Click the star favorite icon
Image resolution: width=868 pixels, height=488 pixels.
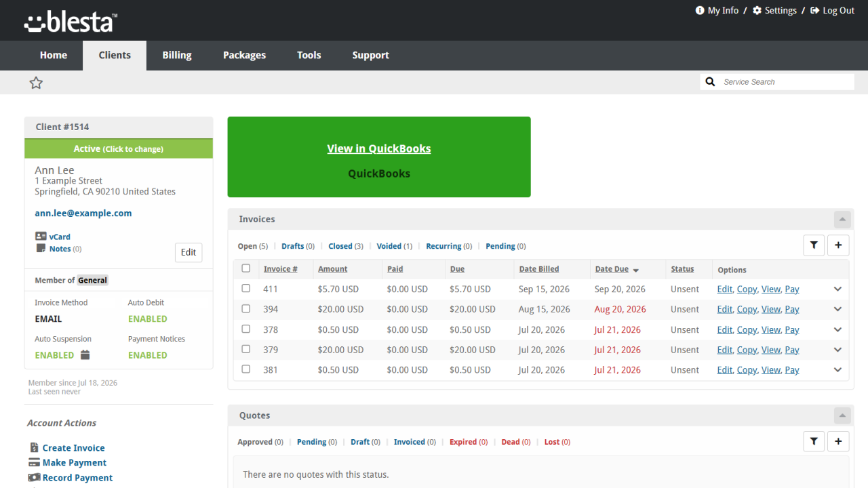(36, 83)
